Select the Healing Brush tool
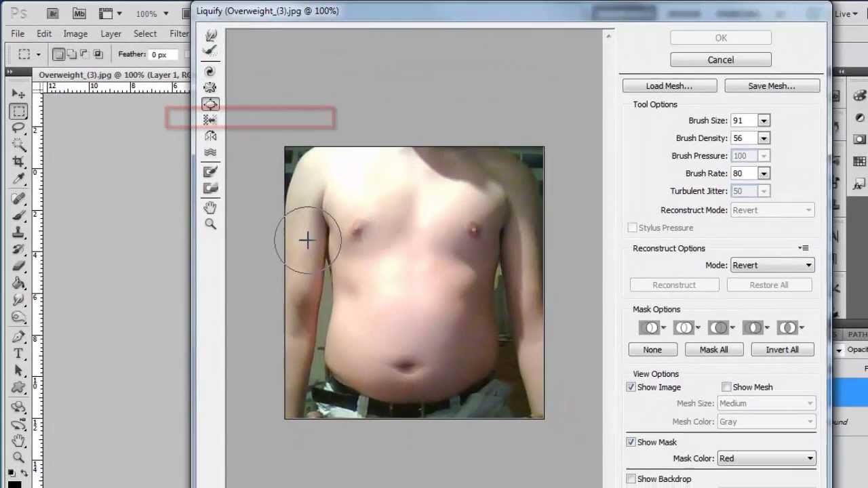The width and height of the screenshot is (868, 488). point(18,199)
